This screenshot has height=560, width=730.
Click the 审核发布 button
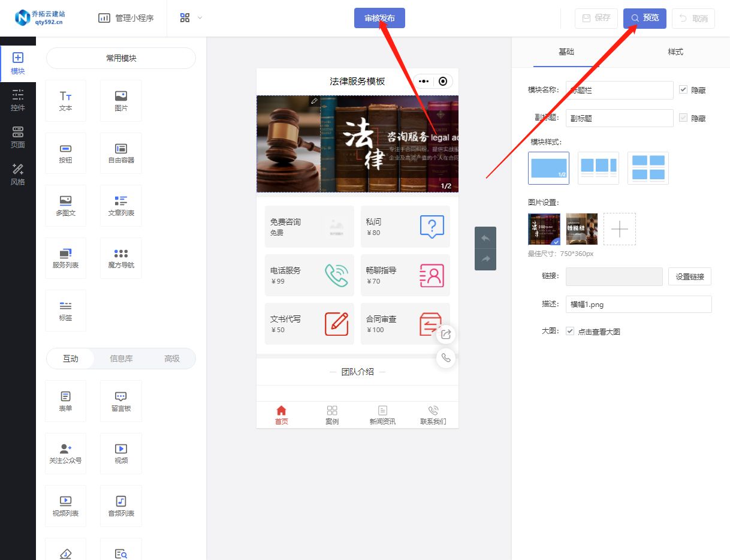[x=379, y=18]
